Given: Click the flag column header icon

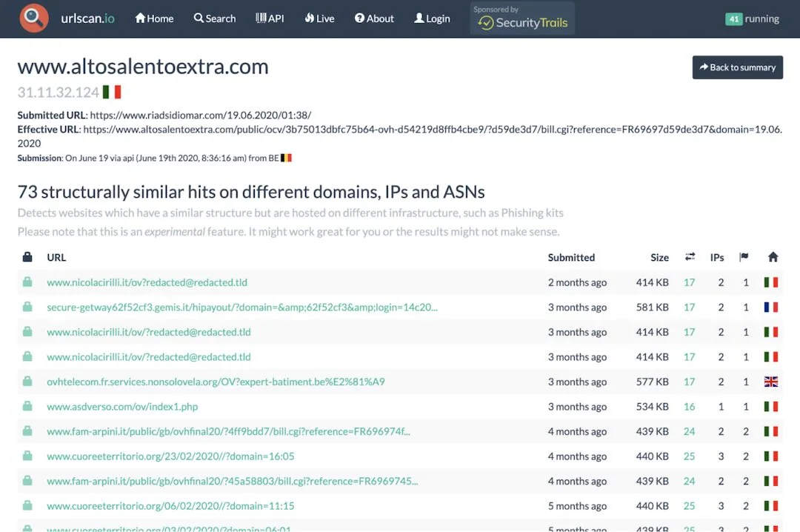Looking at the screenshot, I should (744, 257).
